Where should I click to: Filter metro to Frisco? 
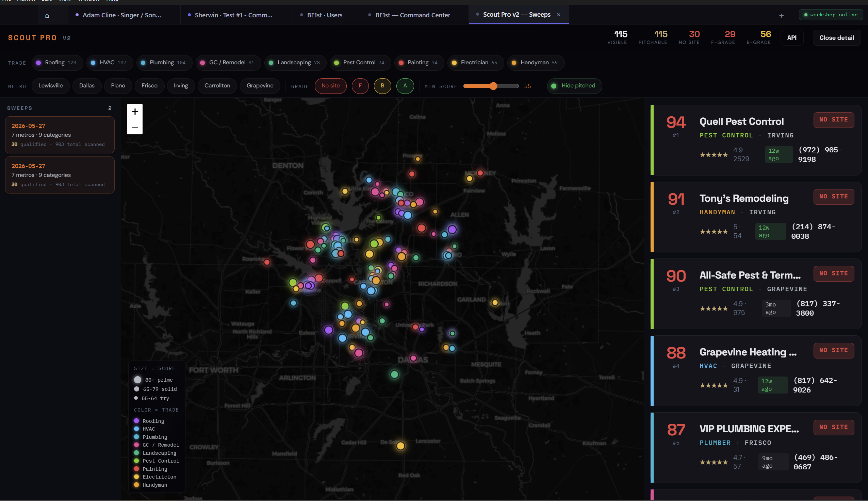click(x=149, y=86)
